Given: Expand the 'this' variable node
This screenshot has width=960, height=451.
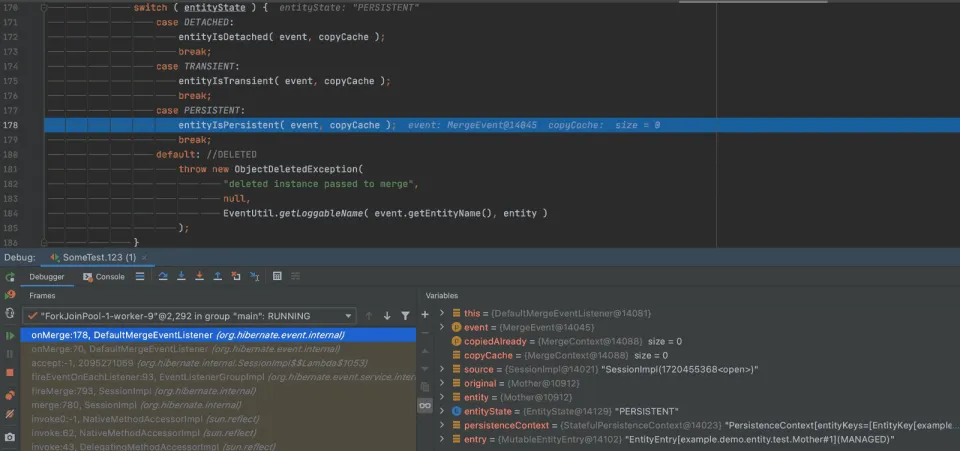Looking at the screenshot, I should 442,313.
